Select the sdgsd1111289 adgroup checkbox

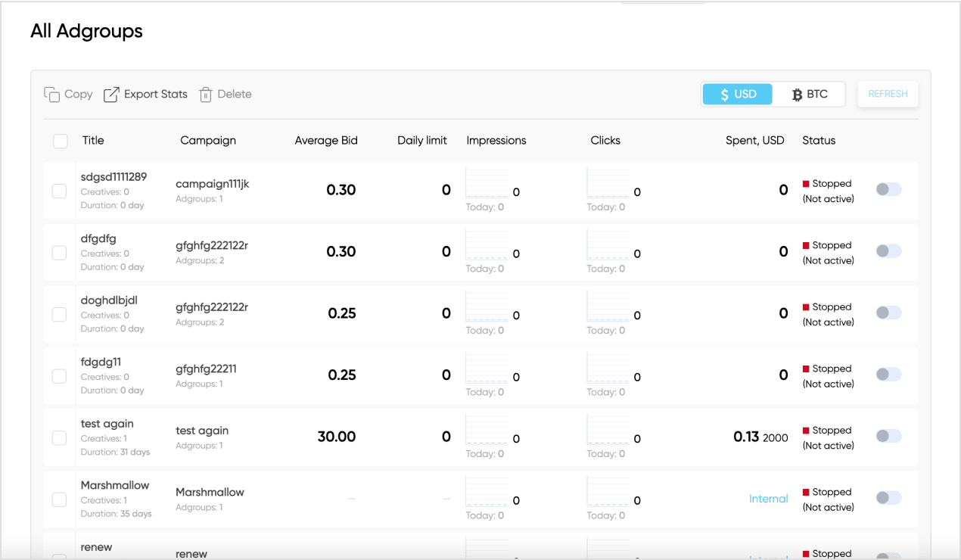click(59, 191)
